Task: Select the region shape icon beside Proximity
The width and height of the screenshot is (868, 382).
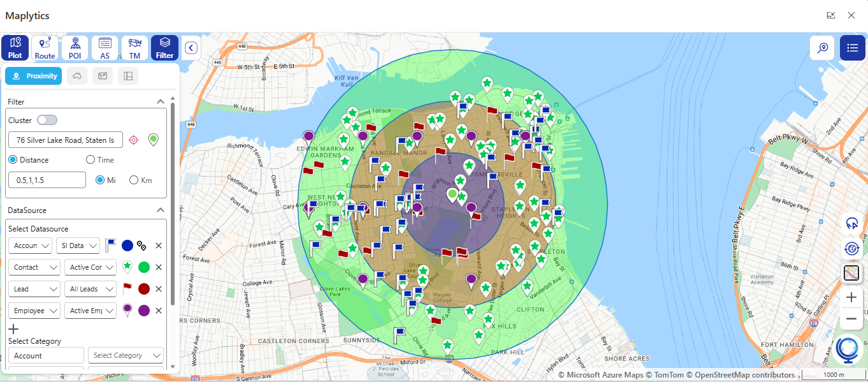Action: (77, 76)
